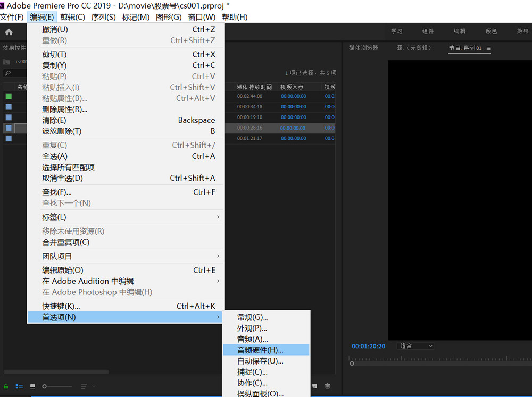Click the trash can delete icon
The height and width of the screenshot is (397, 532).
pos(327,386)
